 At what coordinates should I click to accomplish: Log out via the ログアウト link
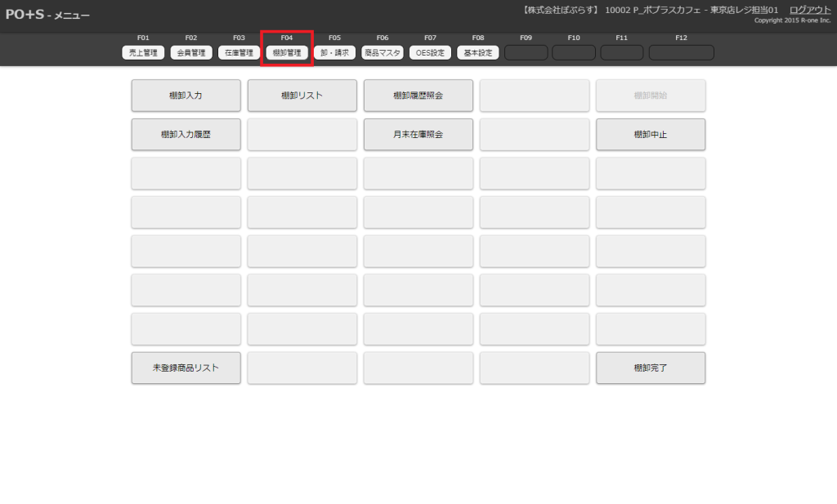click(x=809, y=10)
